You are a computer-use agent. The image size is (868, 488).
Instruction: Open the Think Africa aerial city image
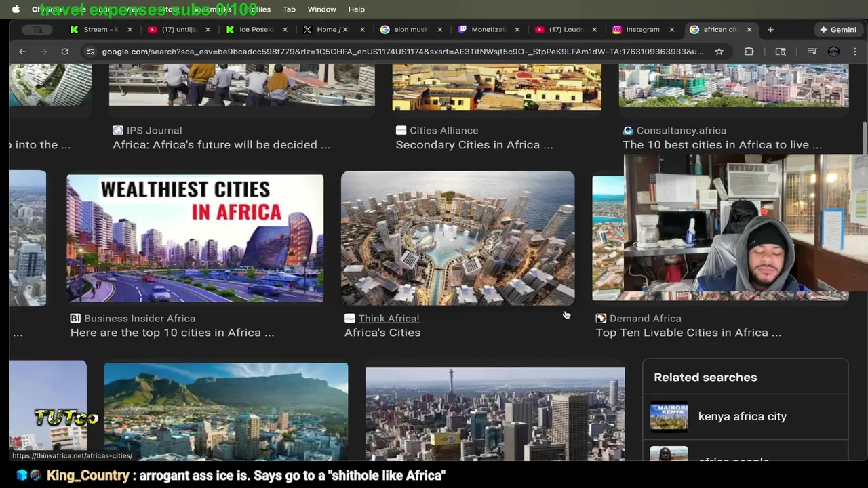click(x=458, y=238)
